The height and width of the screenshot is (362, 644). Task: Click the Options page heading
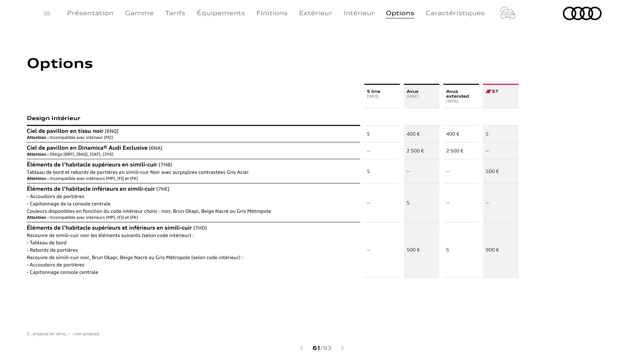coord(60,64)
